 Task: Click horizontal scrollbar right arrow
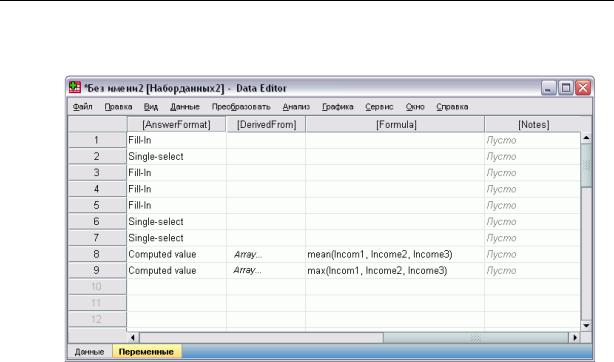(x=575, y=337)
